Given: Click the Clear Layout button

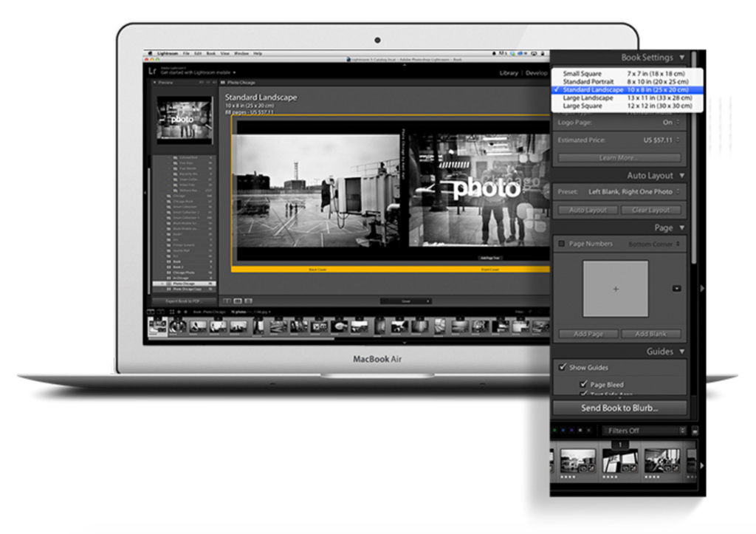Looking at the screenshot, I should 651,210.
